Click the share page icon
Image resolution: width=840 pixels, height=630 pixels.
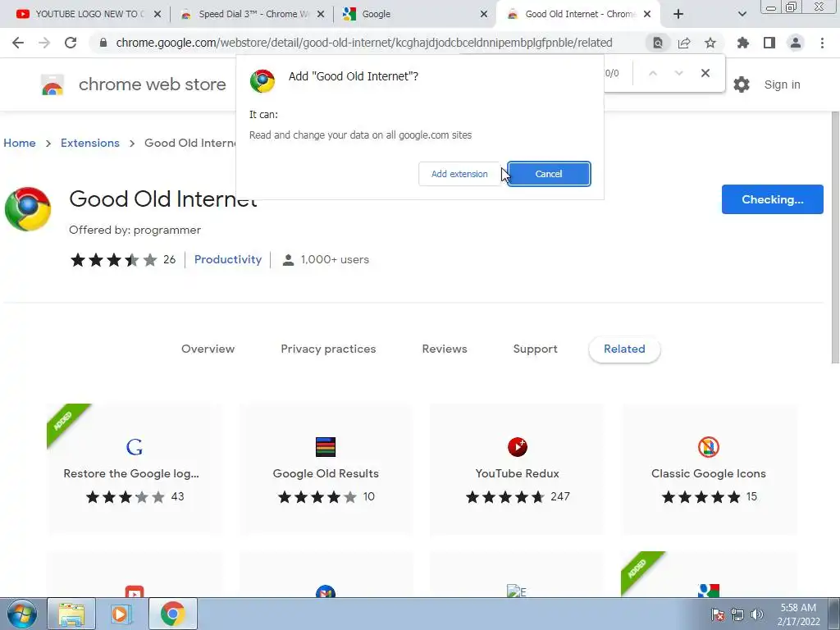(684, 43)
